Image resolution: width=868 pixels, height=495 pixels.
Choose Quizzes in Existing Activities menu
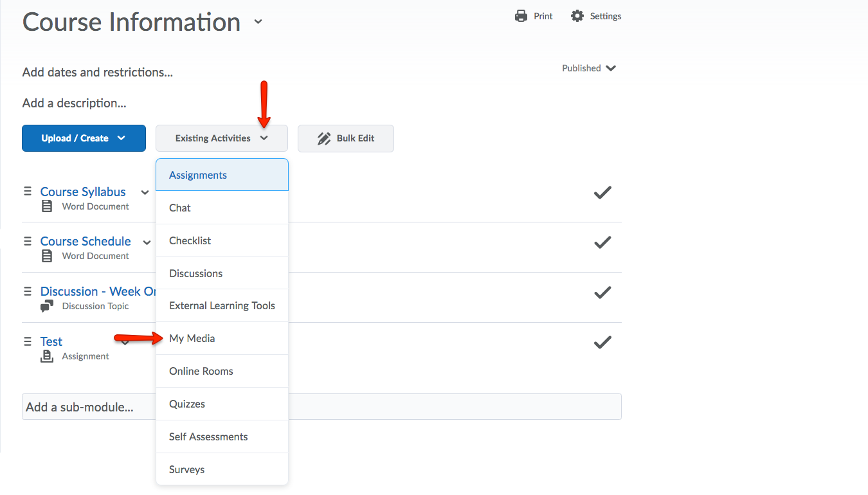pos(187,404)
